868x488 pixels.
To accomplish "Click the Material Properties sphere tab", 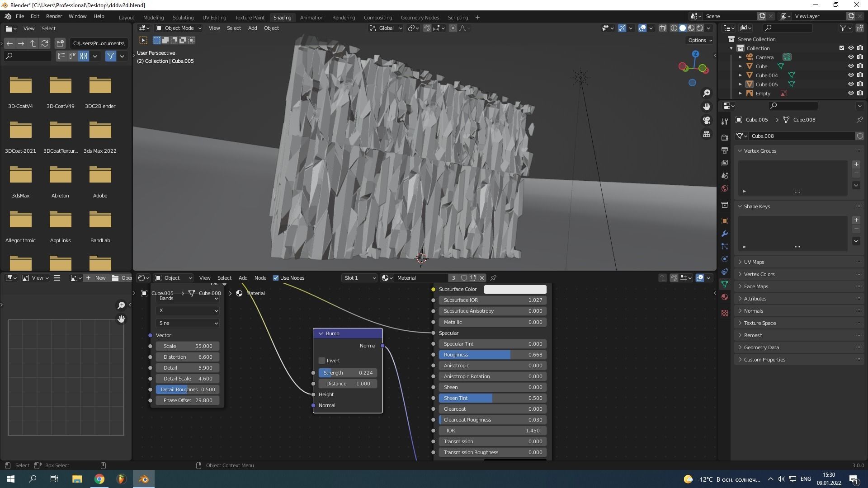I will [x=724, y=297].
